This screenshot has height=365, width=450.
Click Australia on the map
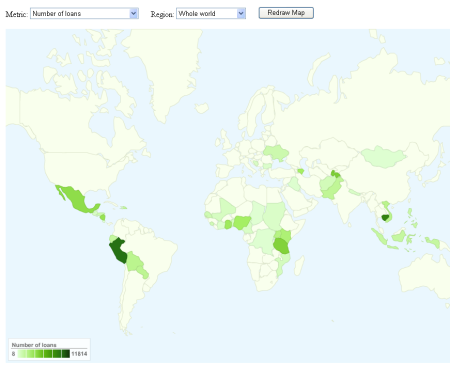pos(424,277)
